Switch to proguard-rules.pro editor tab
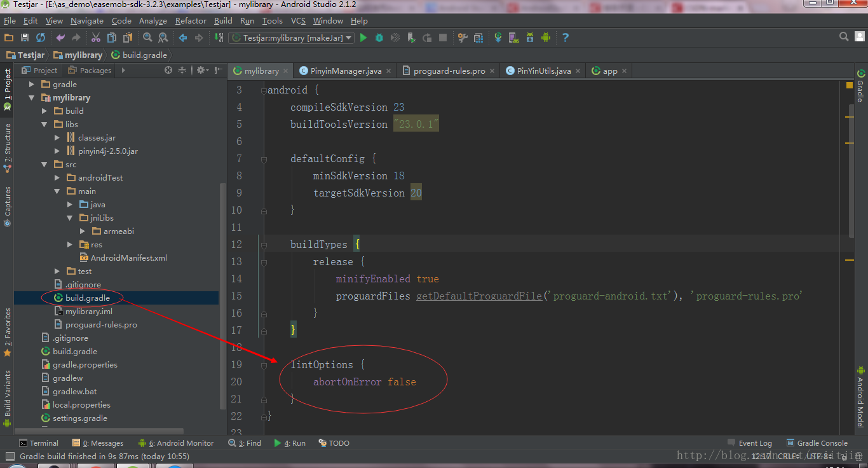Image resolution: width=868 pixels, height=468 pixels. pyautogui.click(x=449, y=71)
